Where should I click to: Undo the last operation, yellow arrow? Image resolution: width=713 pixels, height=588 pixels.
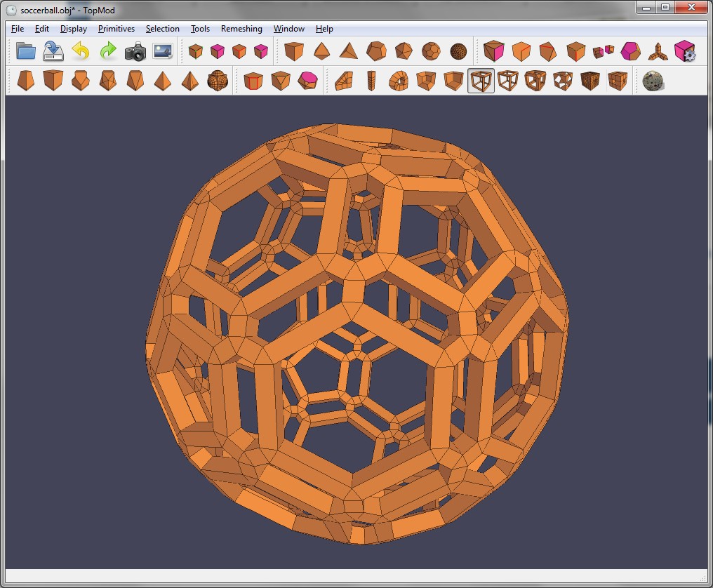click(x=81, y=51)
